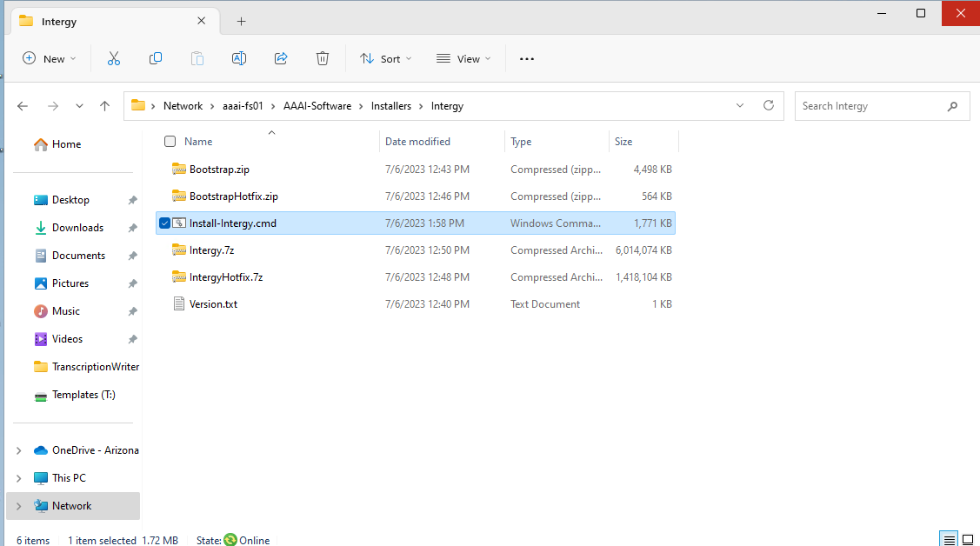This screenshot has width=980, height=546.
Task: Open recent locations chevron dropdown
Action: pyautogui.click(x=79, y=106)
